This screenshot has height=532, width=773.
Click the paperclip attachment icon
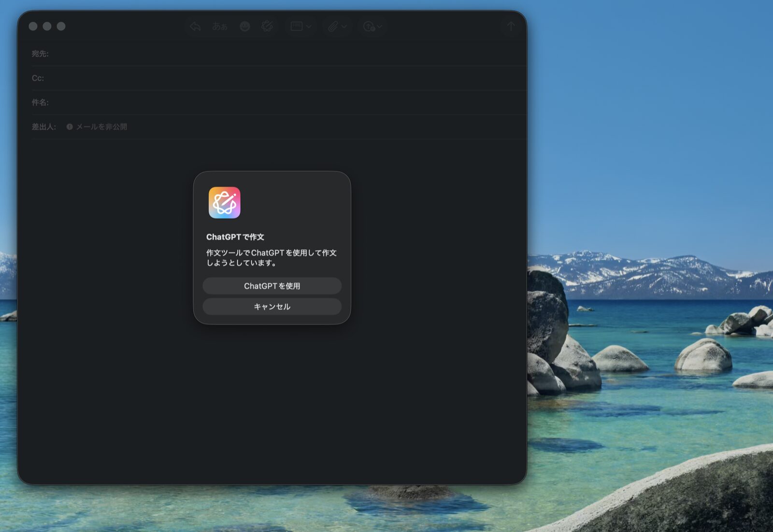coord(333,26)
